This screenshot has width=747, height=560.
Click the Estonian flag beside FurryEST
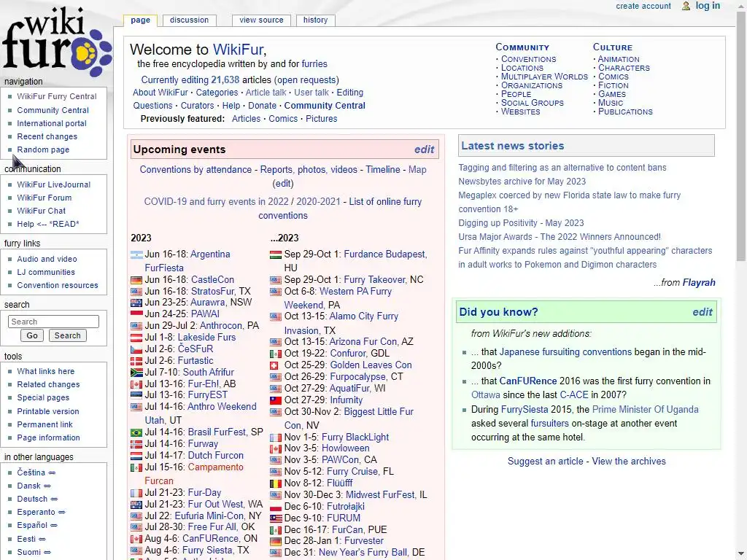tap(136, 396)
